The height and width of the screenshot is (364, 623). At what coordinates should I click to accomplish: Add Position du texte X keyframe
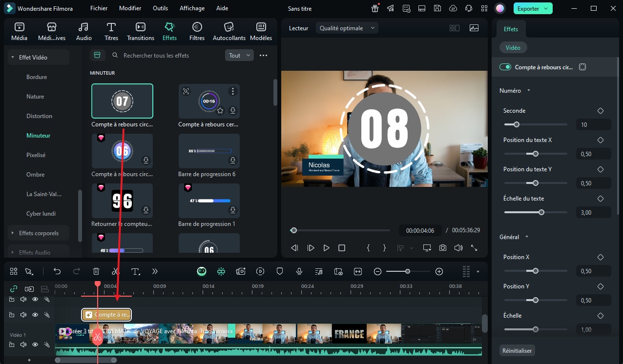[x=601, y=140]
